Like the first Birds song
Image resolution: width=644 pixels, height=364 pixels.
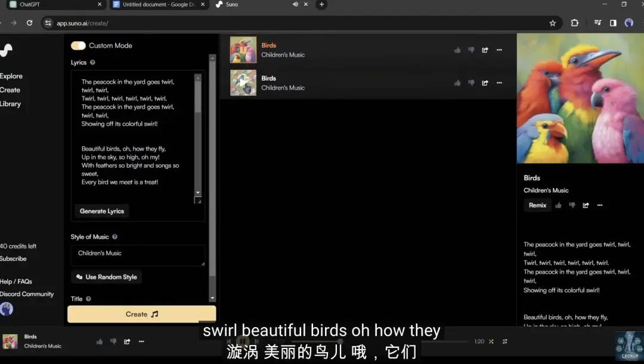457,50
